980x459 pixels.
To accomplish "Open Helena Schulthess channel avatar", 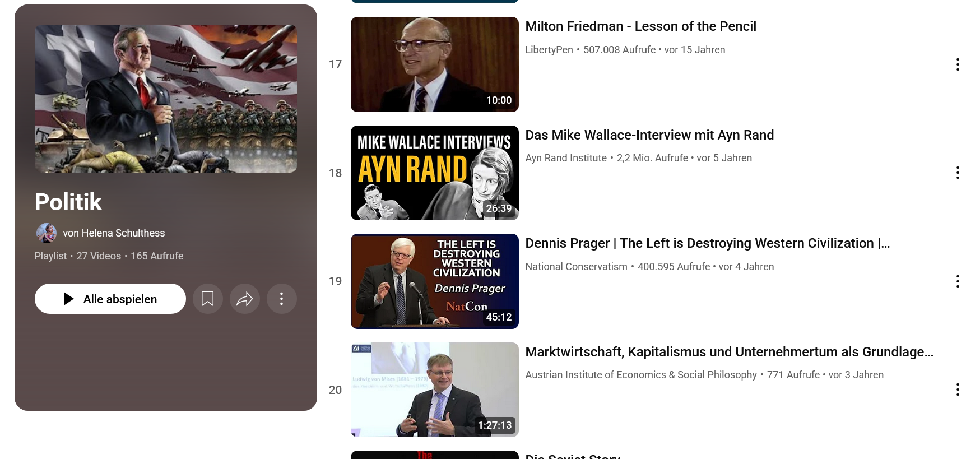I will coord(46,233).
